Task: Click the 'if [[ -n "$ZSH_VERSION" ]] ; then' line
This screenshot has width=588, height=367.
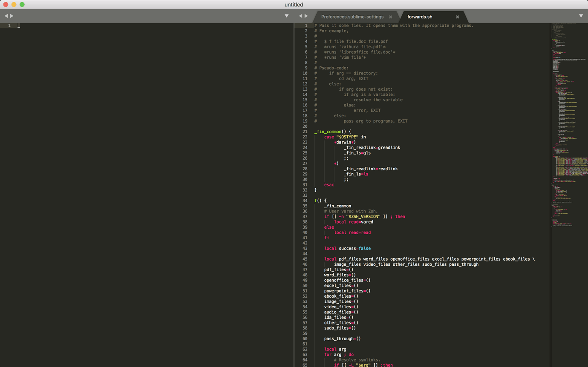Action: [x=365, y=217]
